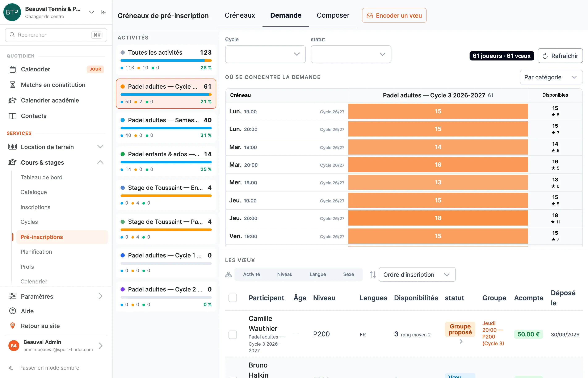Viewport: 588px width, 378px height.
Task: Click the moon icon for dark mode
Action: (x=11, y=368)
